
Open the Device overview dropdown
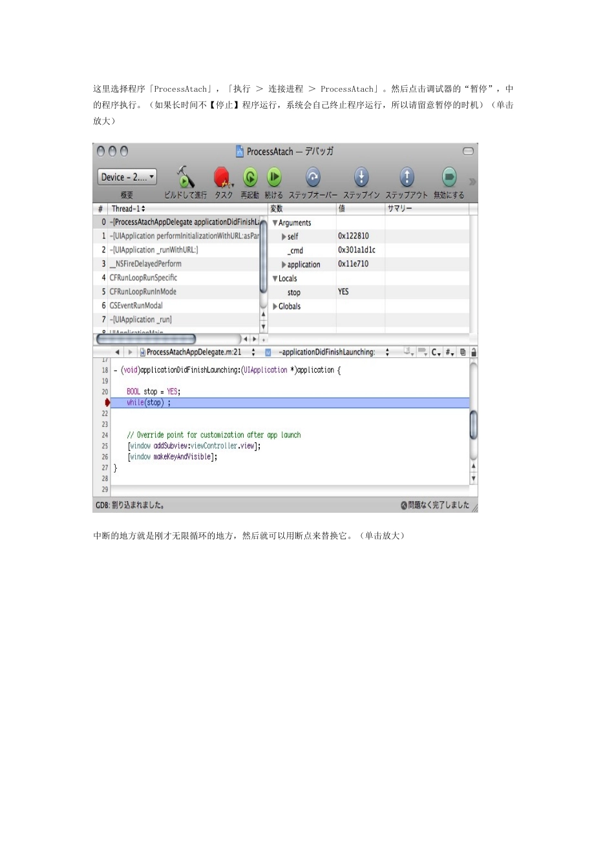point(127,177)
